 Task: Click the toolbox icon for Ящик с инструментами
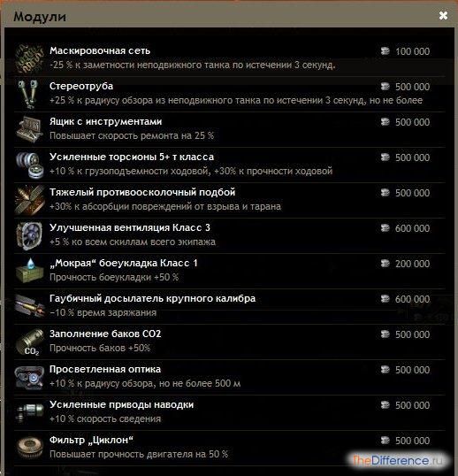point(29,129)
